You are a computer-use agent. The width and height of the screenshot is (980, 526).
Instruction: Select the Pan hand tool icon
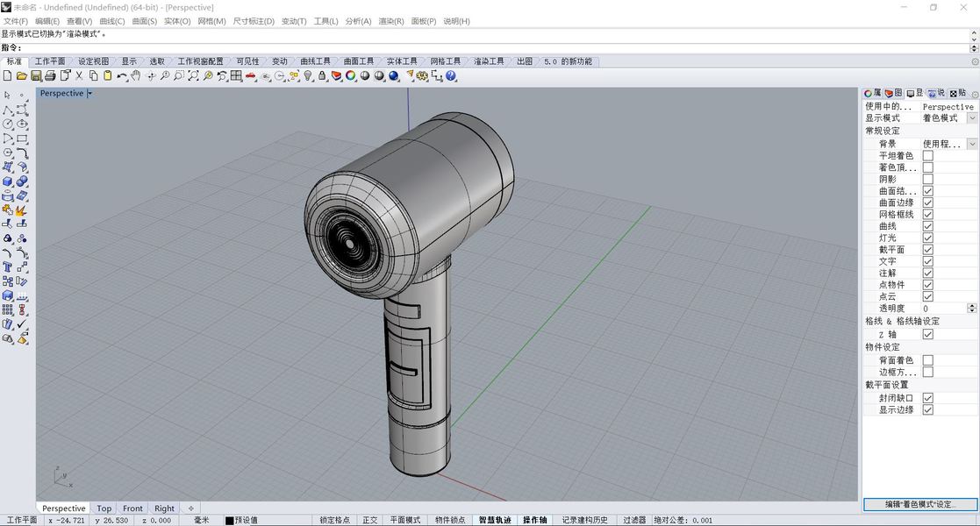[136, 75]
